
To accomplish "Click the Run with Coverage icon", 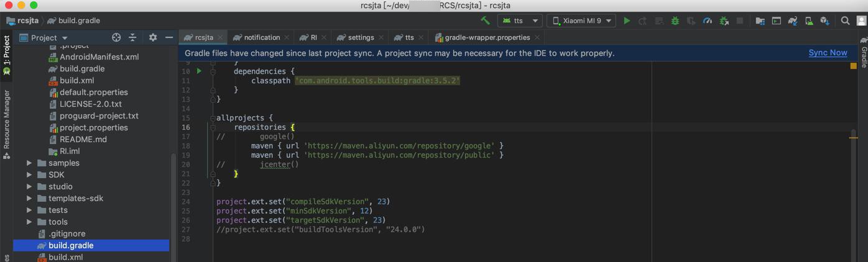I will 691,20.
